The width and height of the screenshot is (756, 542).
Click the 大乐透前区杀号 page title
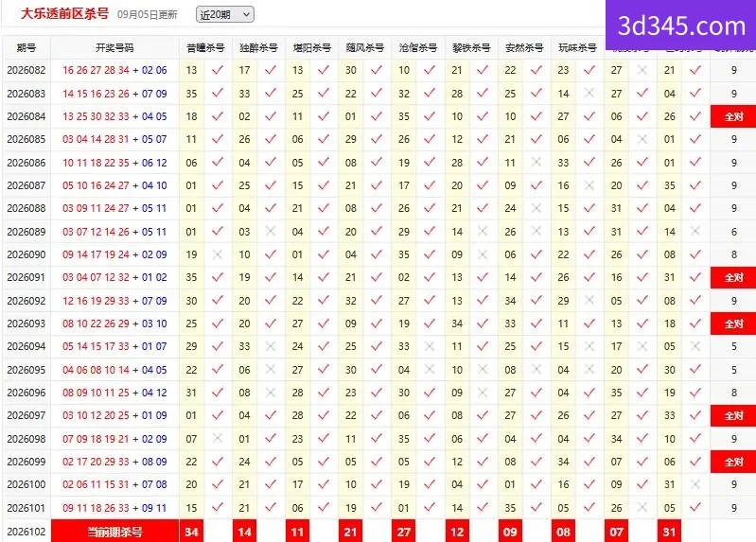click(64, 13)
